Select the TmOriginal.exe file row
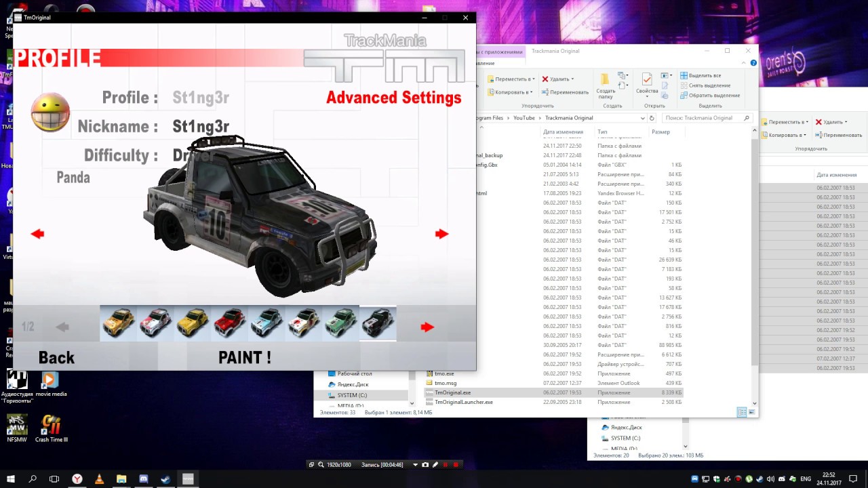Viewport: 868px width, 488px height. coord(553,392)
